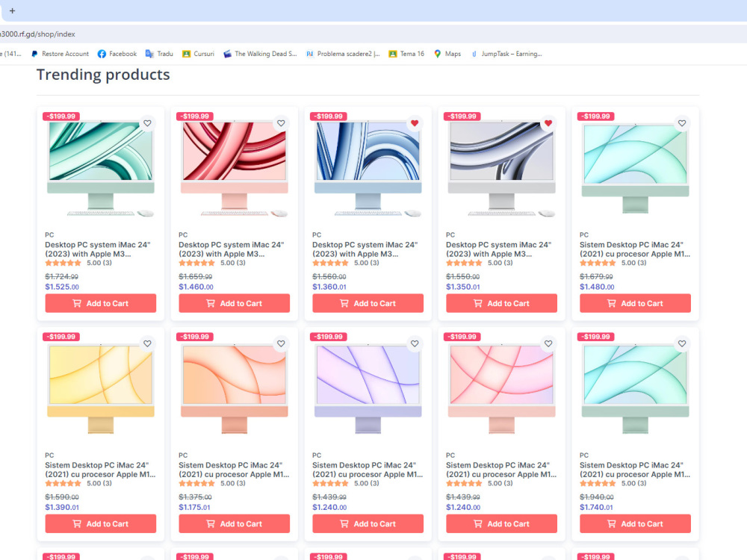Add the $1,175.01 iMac to the cart
Image resolution: width=747 pixels, height=560 pixels.
(x=234, y=523)
